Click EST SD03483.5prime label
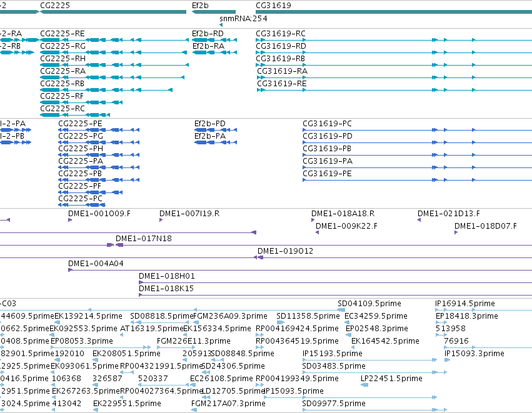The image size is (532, 413). (334, 367)
